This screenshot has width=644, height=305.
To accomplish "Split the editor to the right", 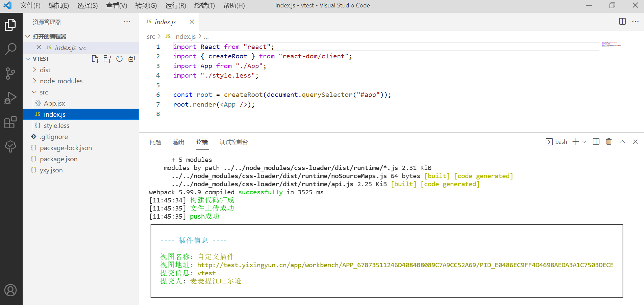I will (622, 22).
